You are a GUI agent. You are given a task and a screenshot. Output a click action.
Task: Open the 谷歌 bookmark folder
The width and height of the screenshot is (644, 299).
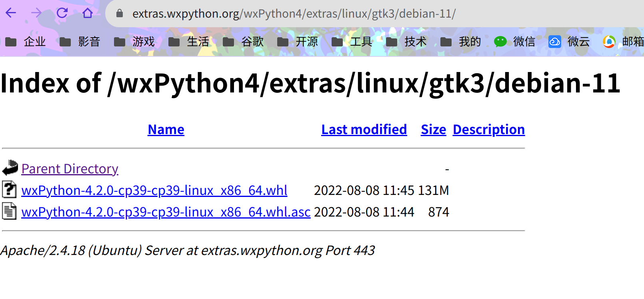pos(243,42)
